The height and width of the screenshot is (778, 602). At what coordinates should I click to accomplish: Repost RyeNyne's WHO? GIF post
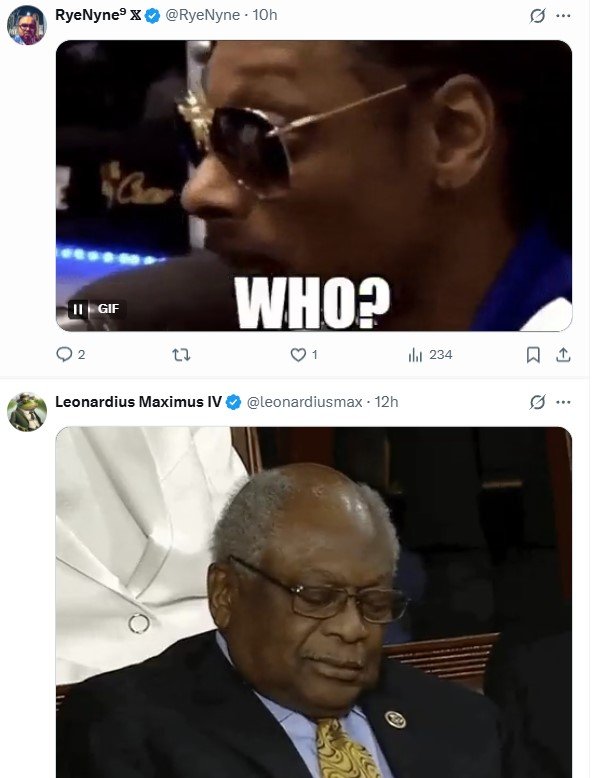point(181,355)
